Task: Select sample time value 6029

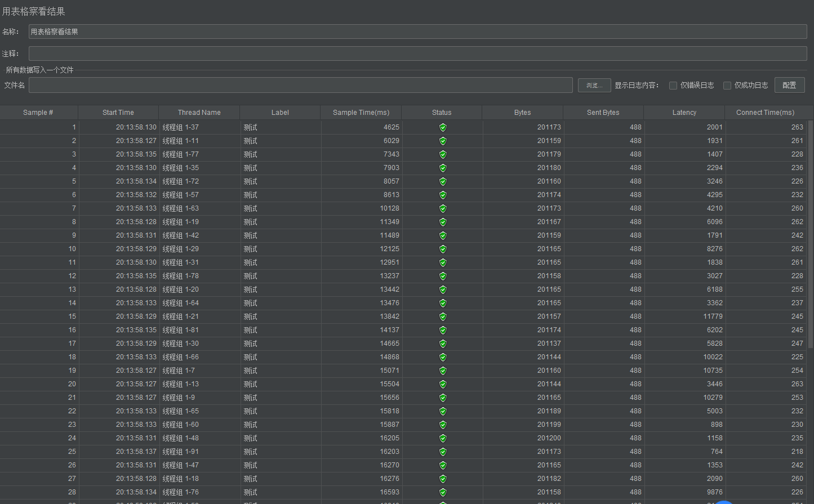Action: pos(392,141)
